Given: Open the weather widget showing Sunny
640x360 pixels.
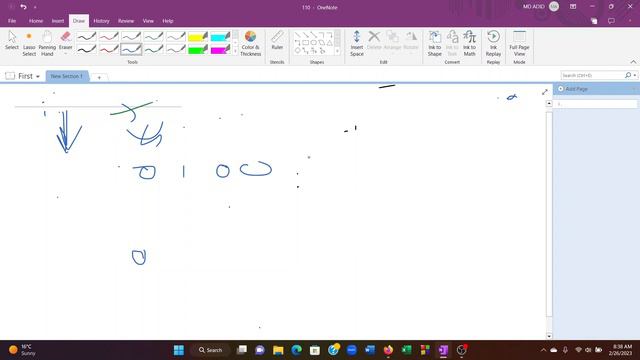Looking at the screenshot, I should click(22, 350).
